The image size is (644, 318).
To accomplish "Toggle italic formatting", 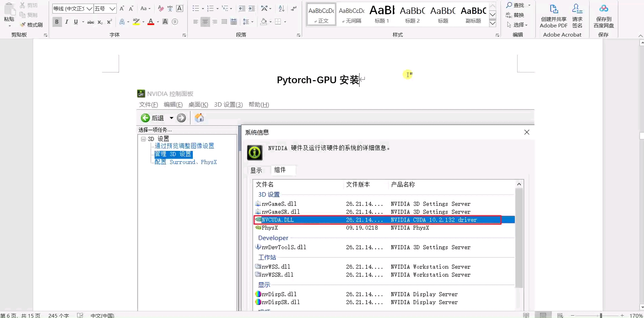I will 67,22.
